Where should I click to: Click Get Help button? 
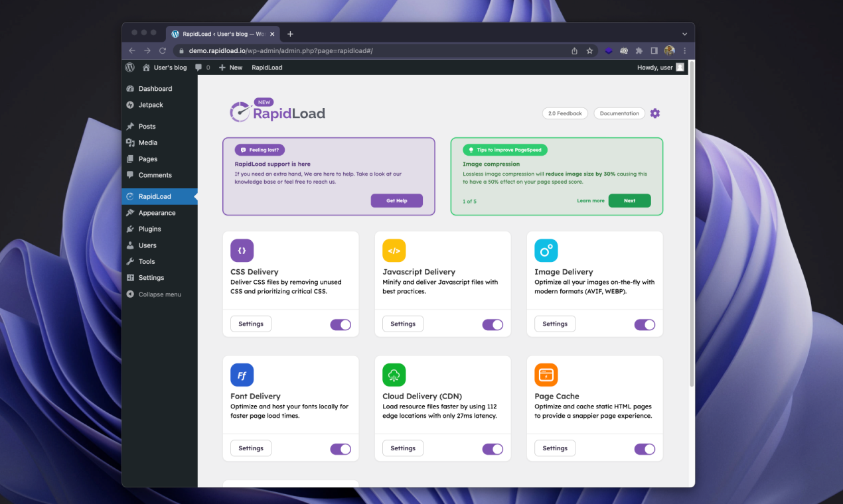coord(397,200)
